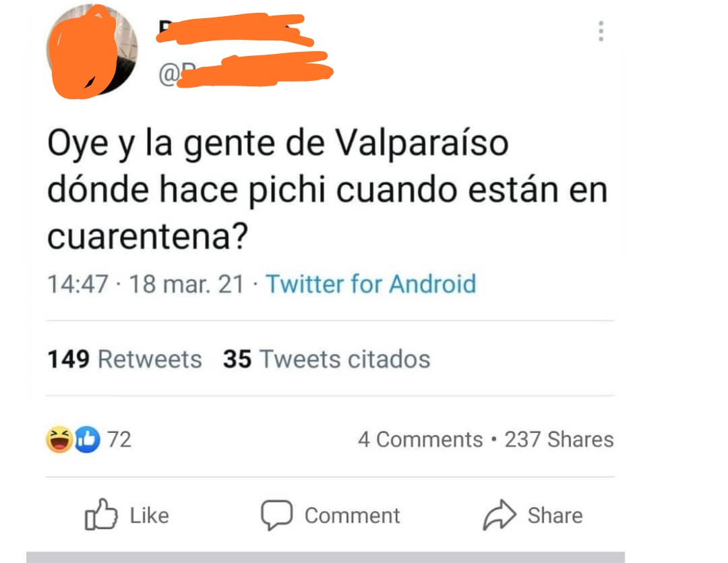Screen dimensions: 728x563
Task: Click the redacted @ username handle
Action: pyautogui.click(x=245, y=71)
